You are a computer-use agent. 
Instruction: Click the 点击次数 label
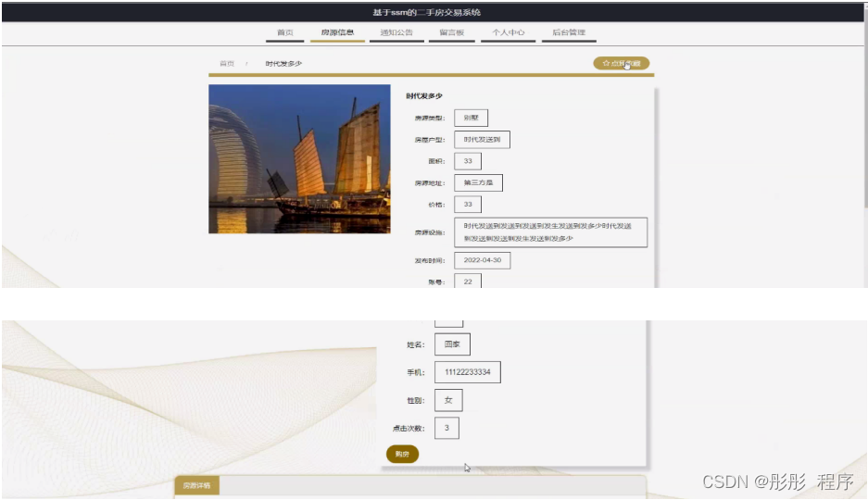(x=409, y=428)
